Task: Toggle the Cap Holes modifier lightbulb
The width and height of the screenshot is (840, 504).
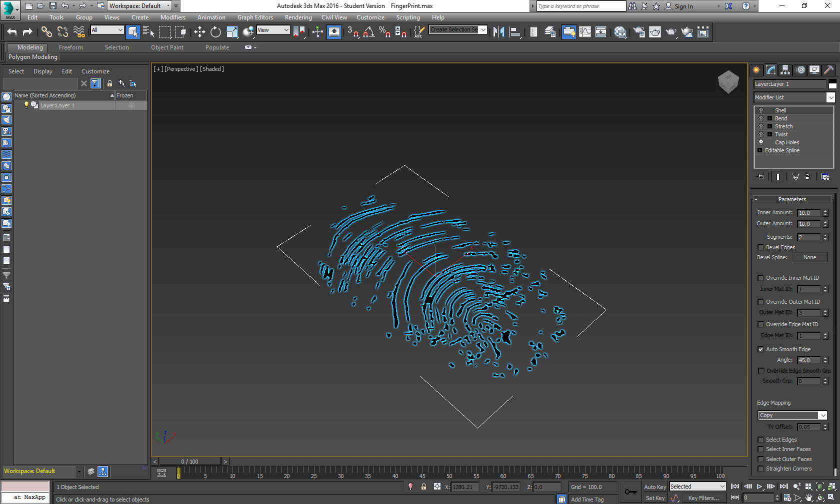Action: [x=761, y=142]
